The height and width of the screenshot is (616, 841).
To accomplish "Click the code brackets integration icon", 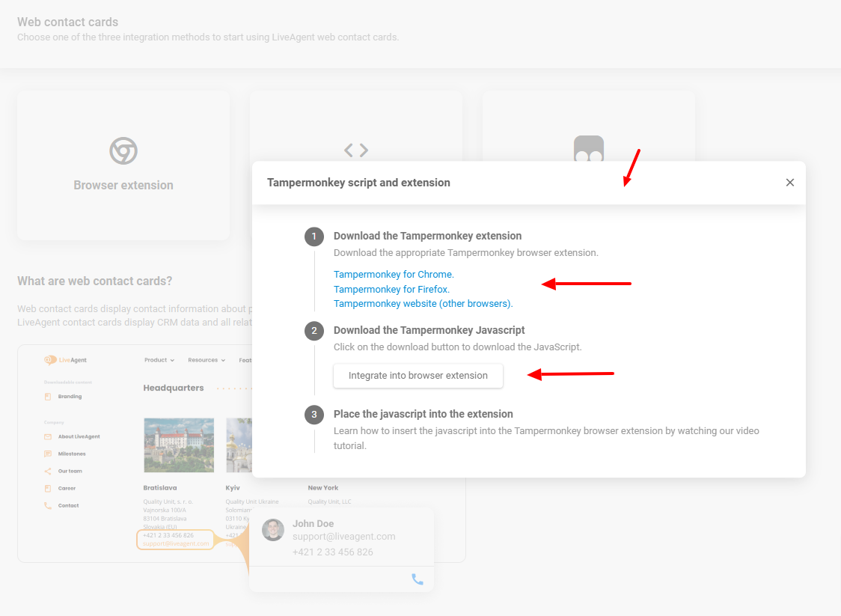I will (x=356, y=150).
